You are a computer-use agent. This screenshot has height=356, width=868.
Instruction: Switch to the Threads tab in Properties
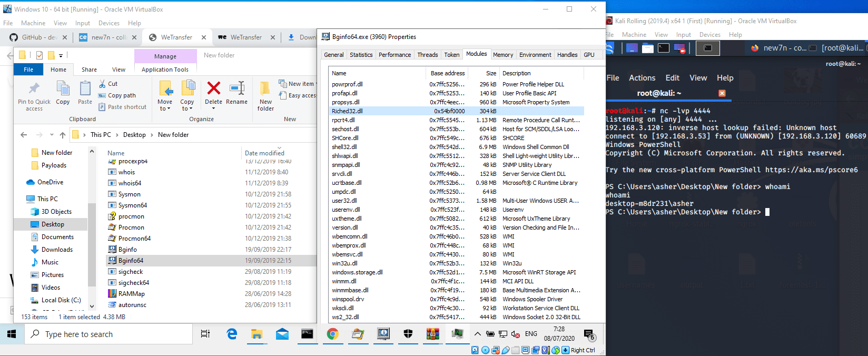click(428, 55)
